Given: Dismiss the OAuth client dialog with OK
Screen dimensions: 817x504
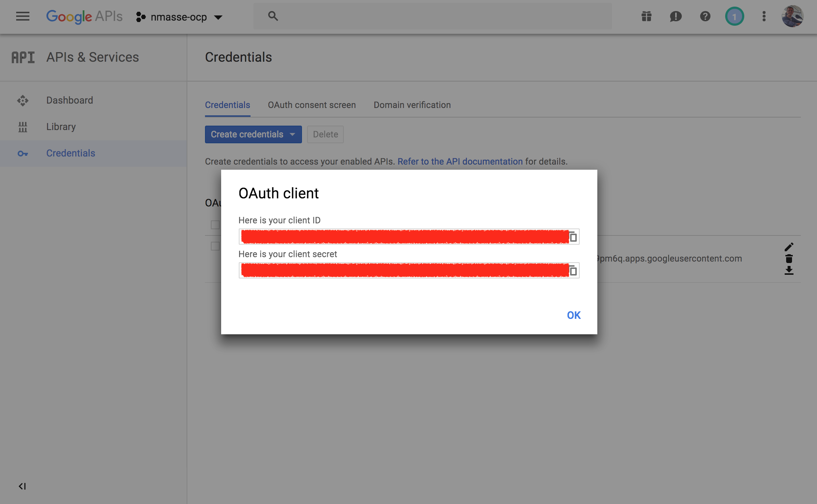Looking at the screenshot, I should (573, 315).
